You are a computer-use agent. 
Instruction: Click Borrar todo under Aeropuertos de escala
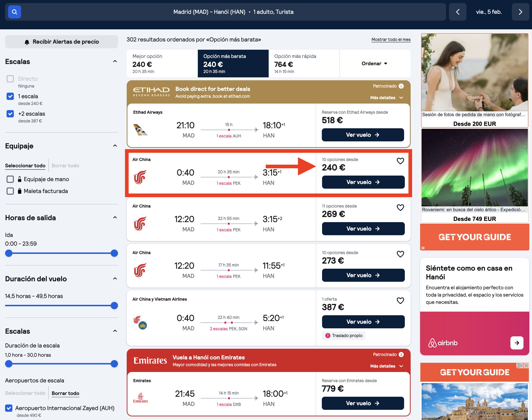[65, 393]
